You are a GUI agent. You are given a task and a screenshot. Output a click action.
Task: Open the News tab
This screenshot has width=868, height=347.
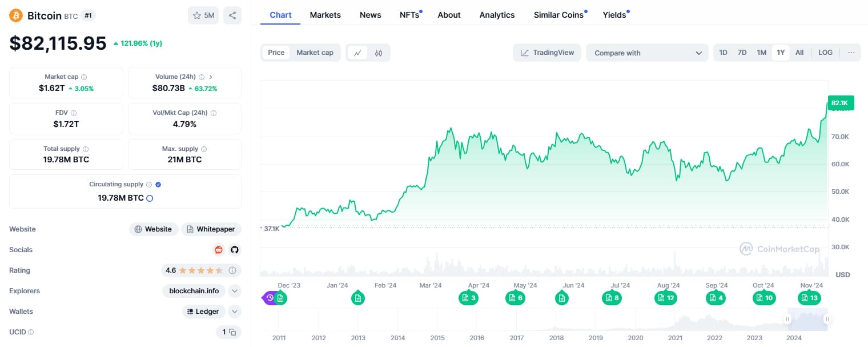pyautogui.click(x=370, y=15)
